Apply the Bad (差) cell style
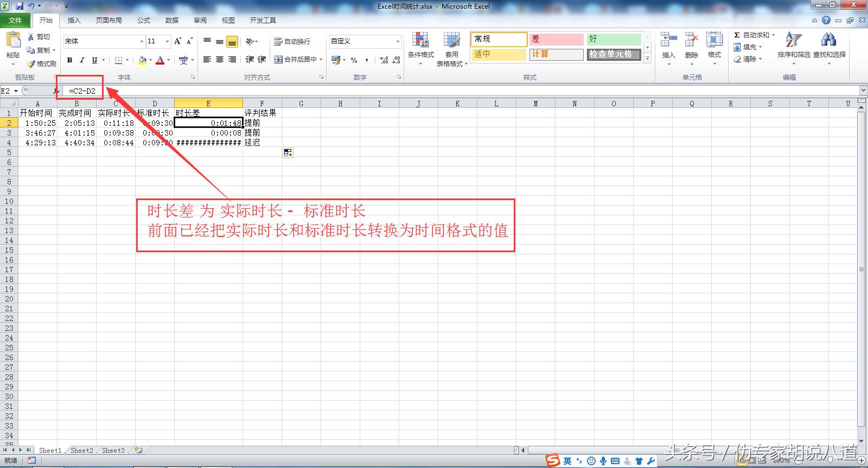This screenshot has height=468, width=868. [556, 39]
